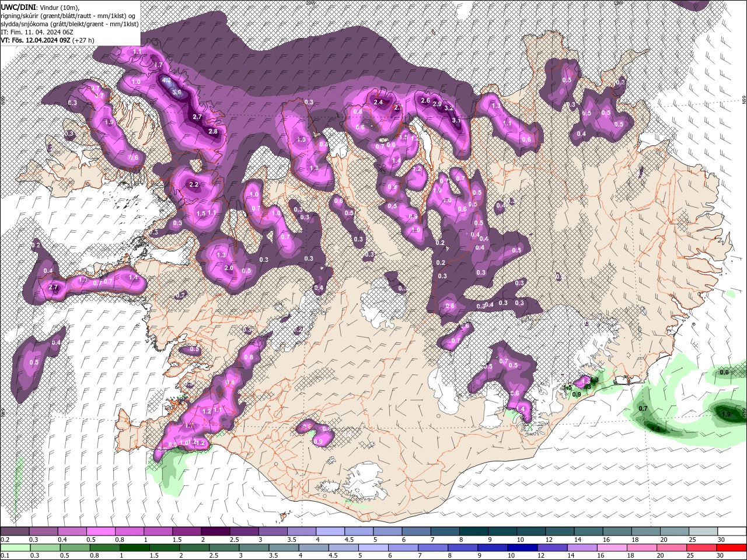Pick the snow legend swatch labeled 16
747x560 pixels.
tap(616, 531)
